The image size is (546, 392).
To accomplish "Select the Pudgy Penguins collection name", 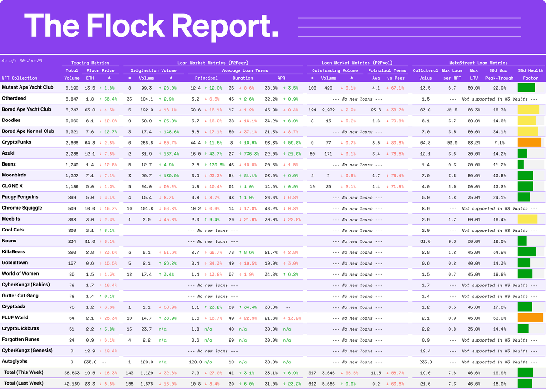I will [x=20, y=197].
